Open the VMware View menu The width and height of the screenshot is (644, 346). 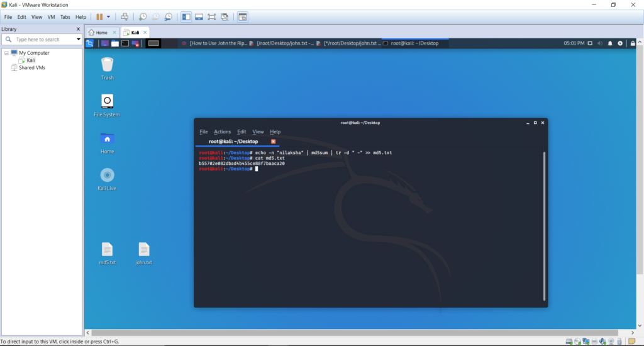pos(36,17)
